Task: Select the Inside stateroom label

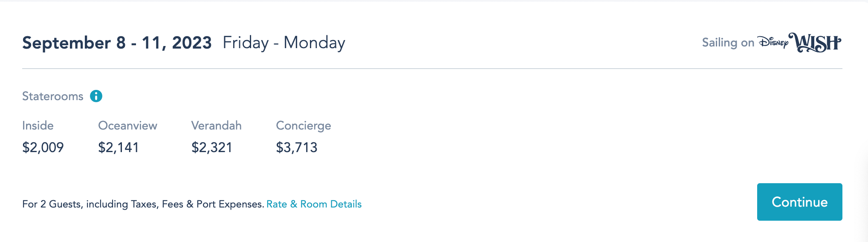Action: 38,126
